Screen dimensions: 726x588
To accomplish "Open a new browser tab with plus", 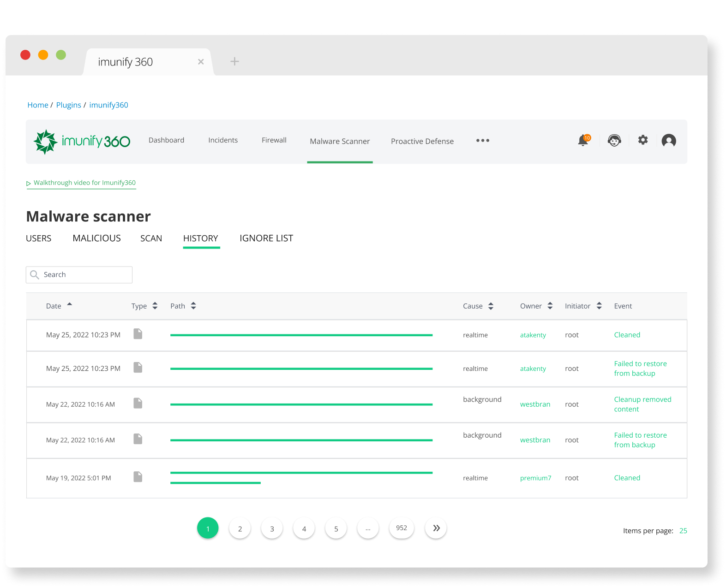I will click(234, 61).
